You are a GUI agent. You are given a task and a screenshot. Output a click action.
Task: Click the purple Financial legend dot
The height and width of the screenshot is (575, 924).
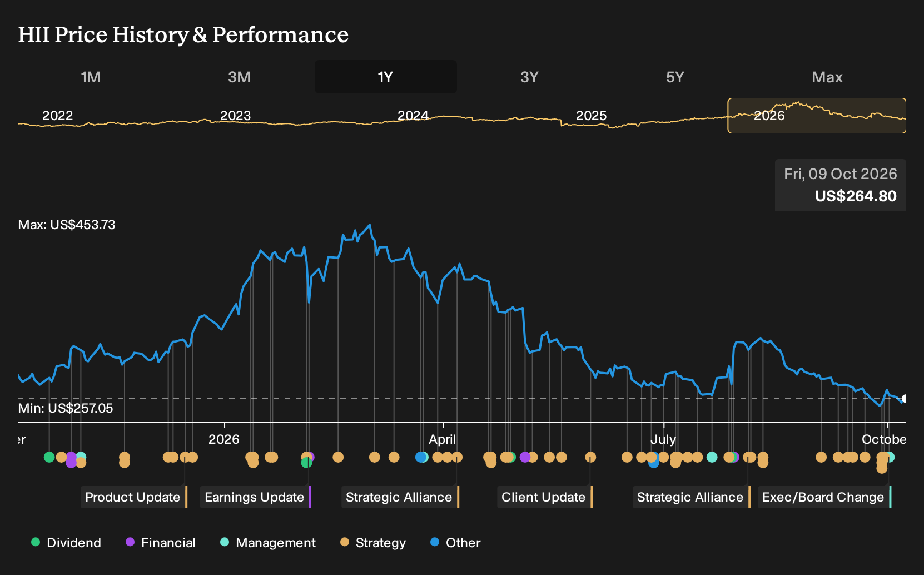point(130,542)
